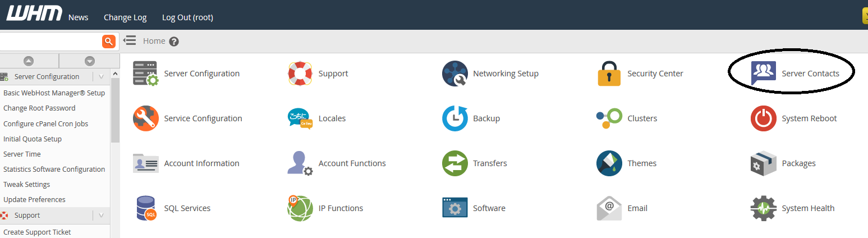
Task: Click the sidebar vertical scrollbar thumb
Action: [115, 110]
